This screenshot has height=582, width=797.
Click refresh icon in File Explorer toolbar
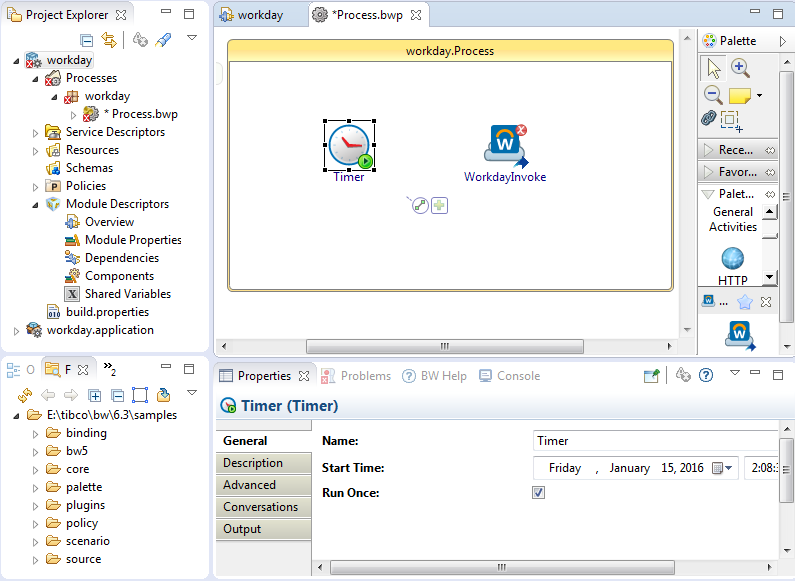24,395
